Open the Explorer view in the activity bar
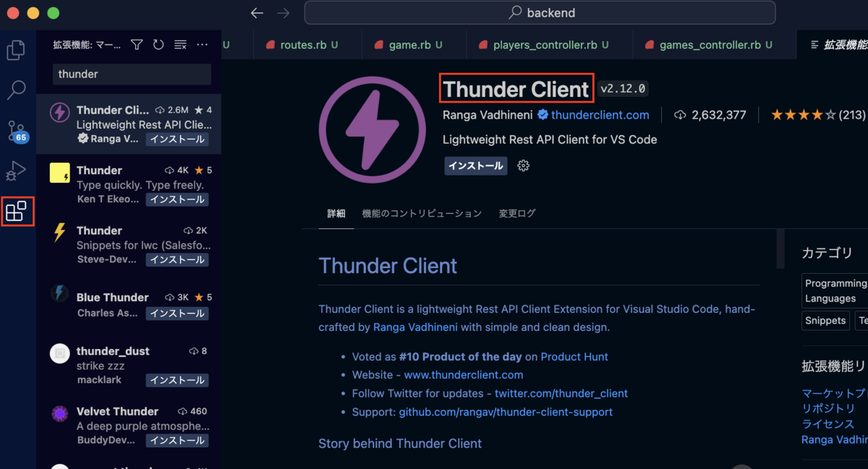868x469 pixels. click(17, 50)
